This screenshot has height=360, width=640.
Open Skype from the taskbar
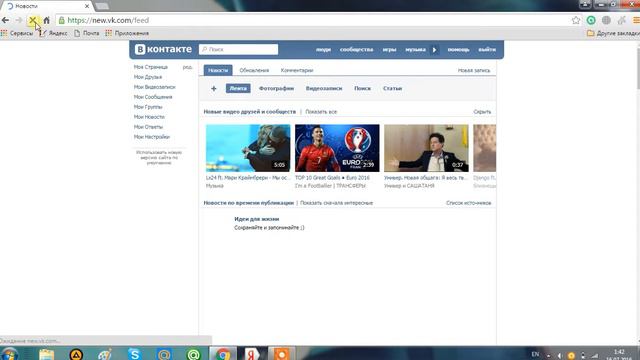pyautogui.click(x=134, y=354)
